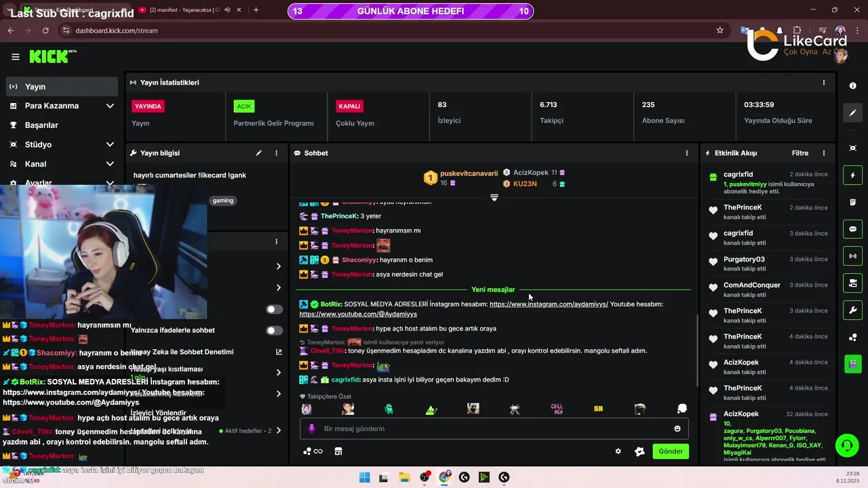This screenshot has height=488, width=868.
Task: Reload the page in the browser
Action: (45, 30)
